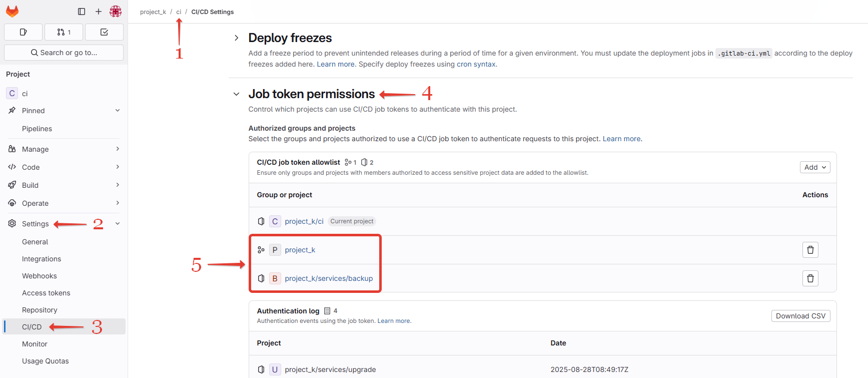Click the Search or go to field

[x=64, y=53]
